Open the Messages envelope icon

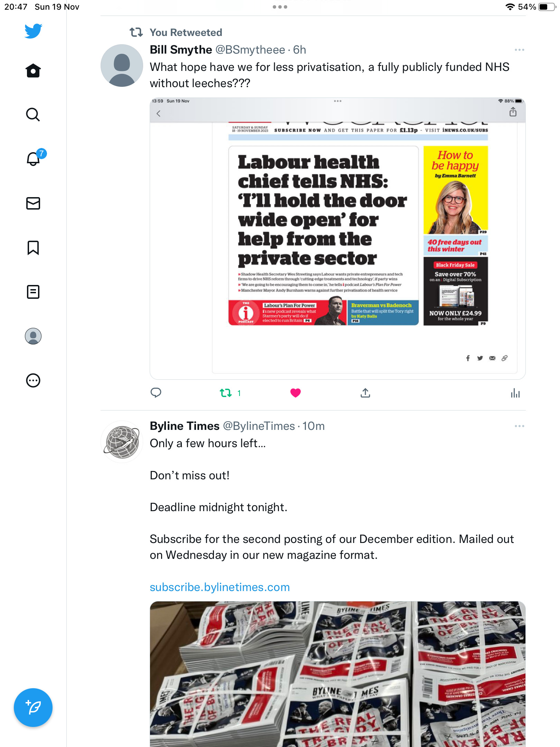click(33, 203)
